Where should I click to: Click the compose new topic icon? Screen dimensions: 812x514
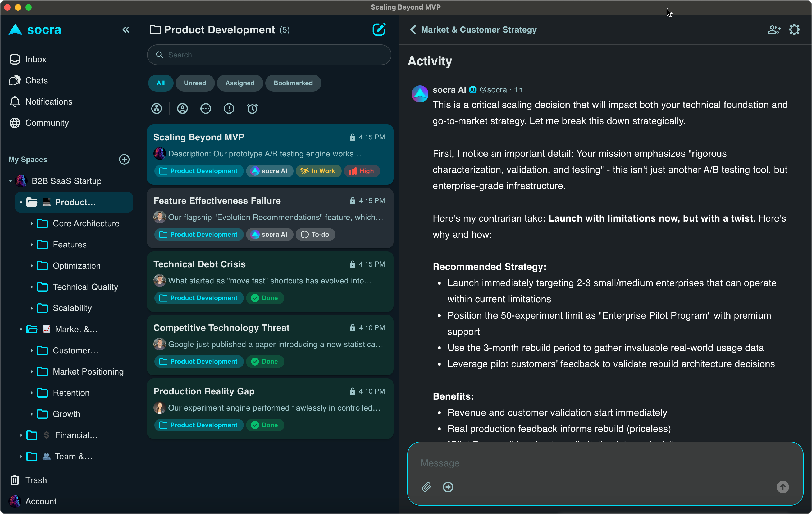tap(379, 30)
